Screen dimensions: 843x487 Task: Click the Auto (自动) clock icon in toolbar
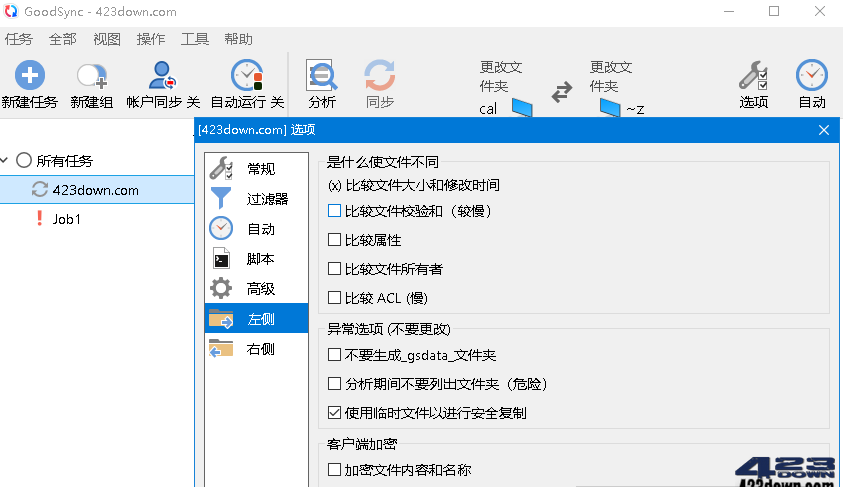point(812,75)
